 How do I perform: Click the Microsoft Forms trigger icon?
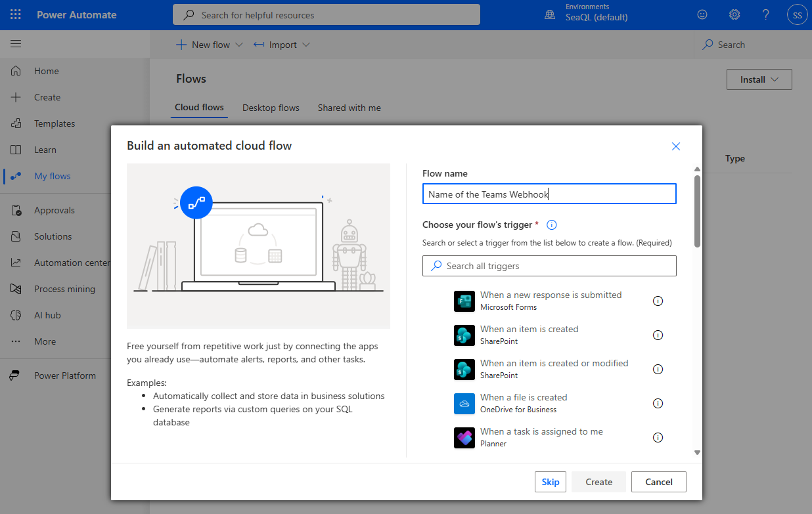pyautogui.click(x=464, y=301)
